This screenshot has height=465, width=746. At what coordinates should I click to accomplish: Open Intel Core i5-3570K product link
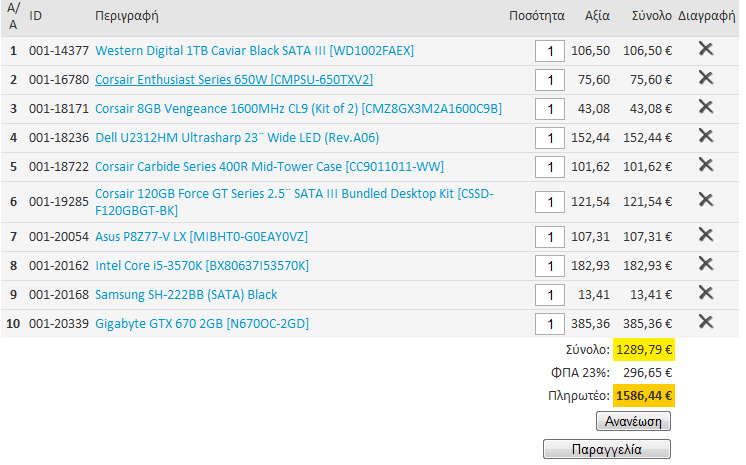click(x=202, y=266)
